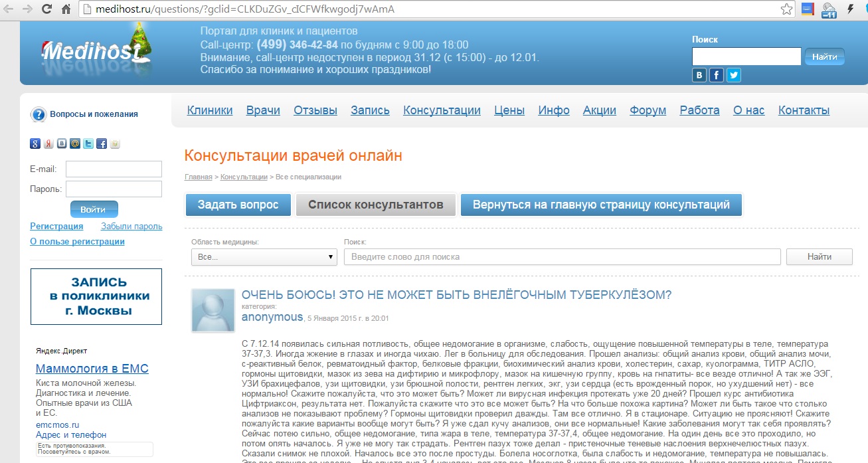Viewport: 868px width, 463px height.
Task: Click the Войти login button
Action: pos(94,209)
